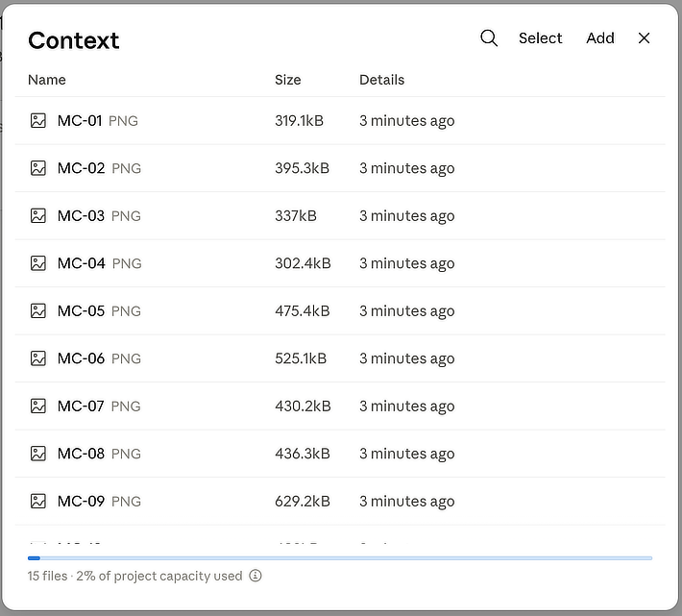Screen dimensions: 682x616
Task: Click the Details column header
Action: [382, 80]
